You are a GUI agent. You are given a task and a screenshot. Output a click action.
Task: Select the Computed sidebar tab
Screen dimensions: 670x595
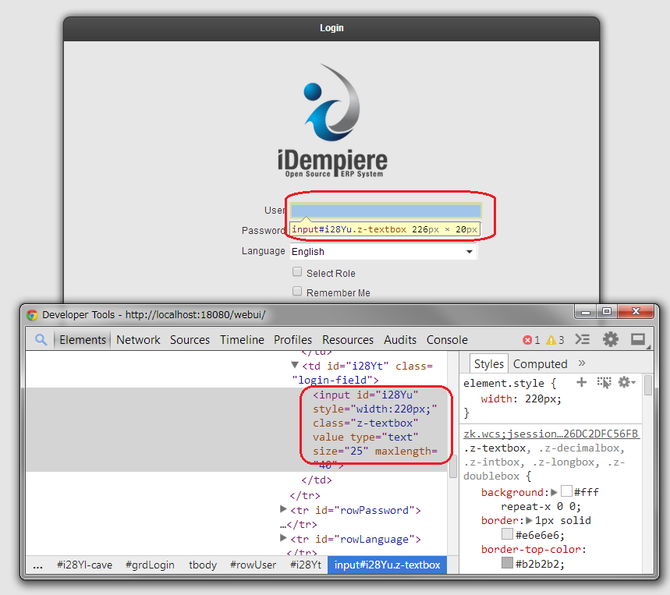(540, 364)
